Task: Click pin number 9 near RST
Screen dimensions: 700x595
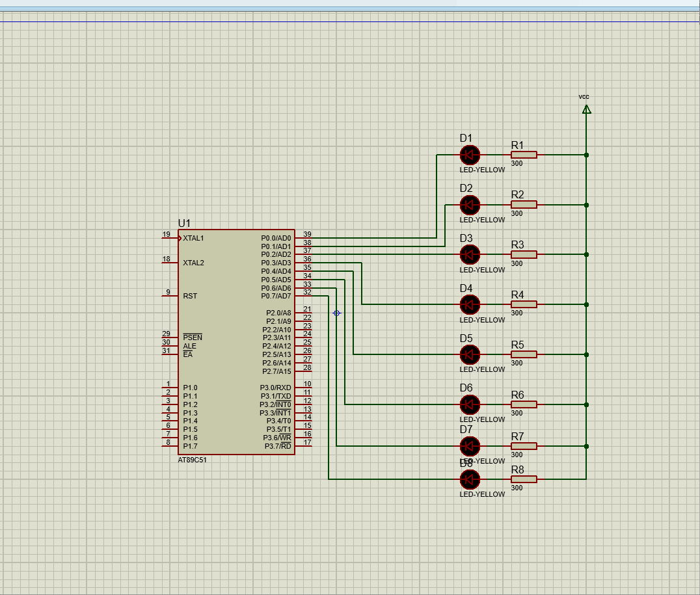Action: [x=168, y=293]
